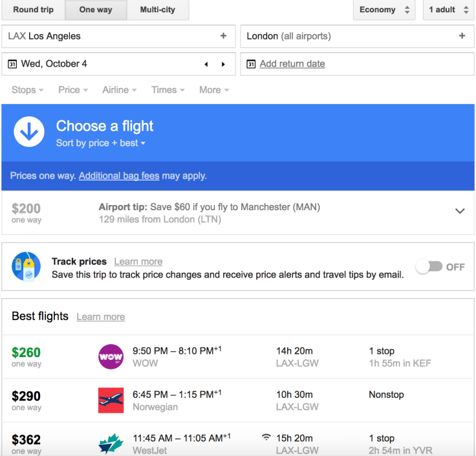This screenshot has height=456, width=476.
Task: Click the blue down-arrow circle icon
Action: point(29,132)
